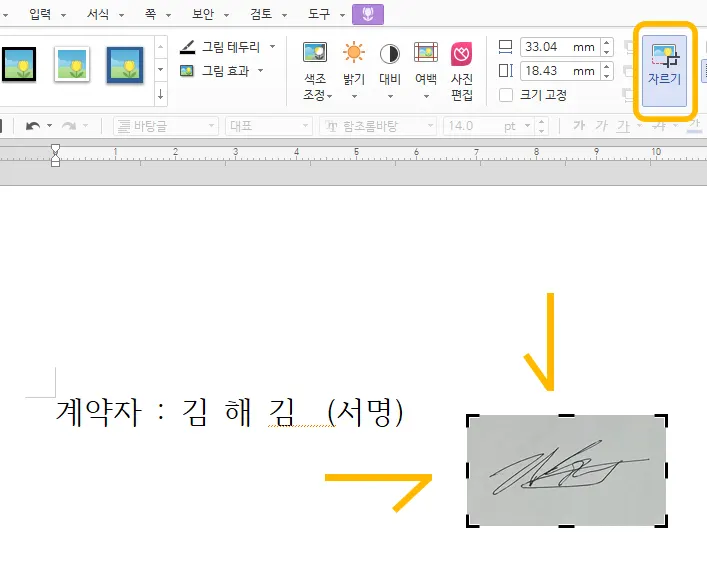Click the ruler indent marker
Screen dimensions: 707x577
55,155
